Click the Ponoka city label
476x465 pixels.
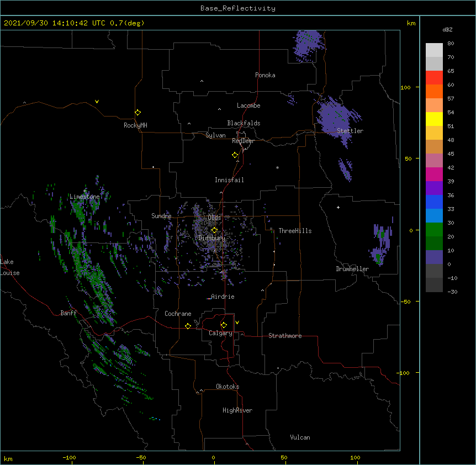pos(265,75)
